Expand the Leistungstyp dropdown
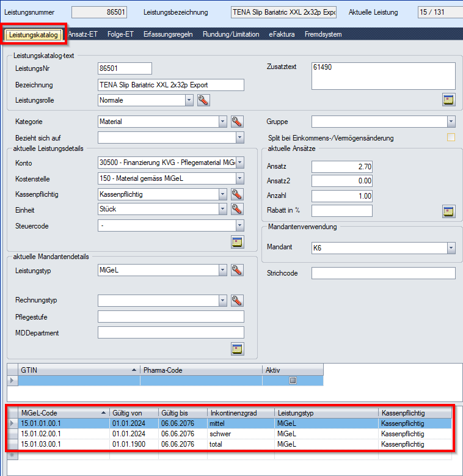The width and height of the screenshot is (463, 476). coord(222,270)
